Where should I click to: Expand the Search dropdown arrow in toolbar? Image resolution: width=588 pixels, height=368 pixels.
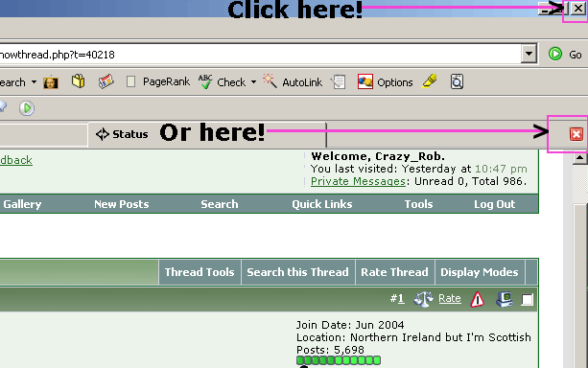click(x=34, y=82)
